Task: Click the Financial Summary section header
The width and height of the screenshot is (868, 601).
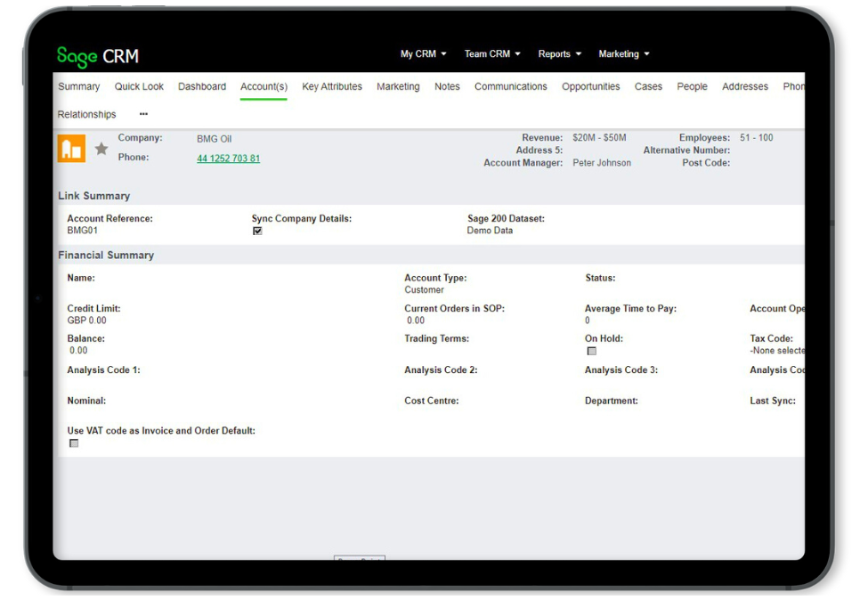Action: tap(106, 256)
